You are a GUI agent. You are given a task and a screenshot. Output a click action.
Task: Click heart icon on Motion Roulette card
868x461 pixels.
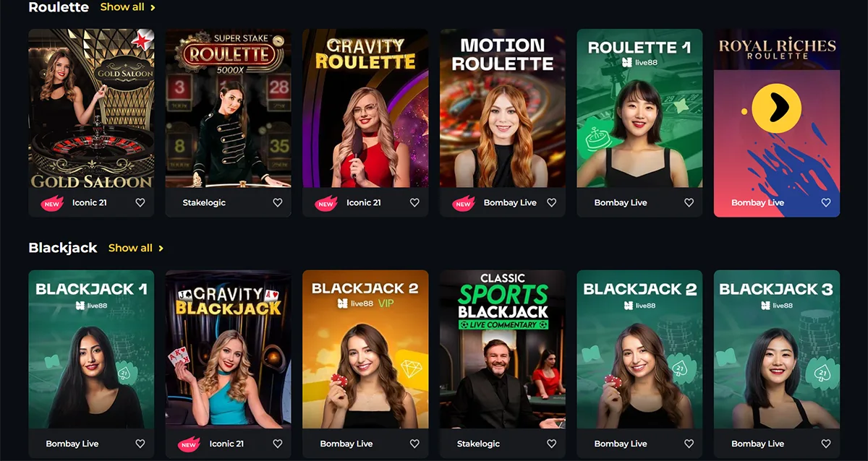point(552,203)
